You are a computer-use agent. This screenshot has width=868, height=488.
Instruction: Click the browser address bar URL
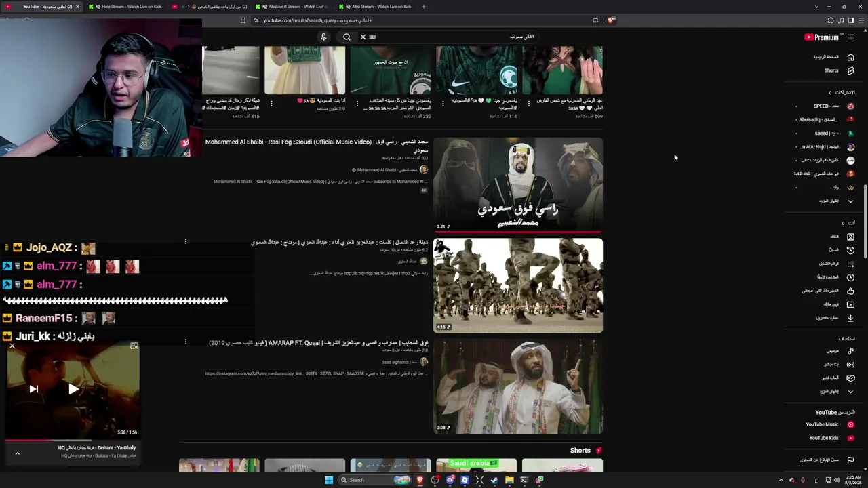317,20
